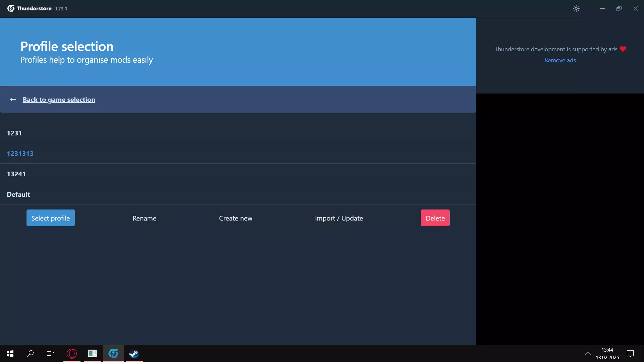Open Task View from taskbar
Viewport: 644px width, 362px height.
coord(50,354)
